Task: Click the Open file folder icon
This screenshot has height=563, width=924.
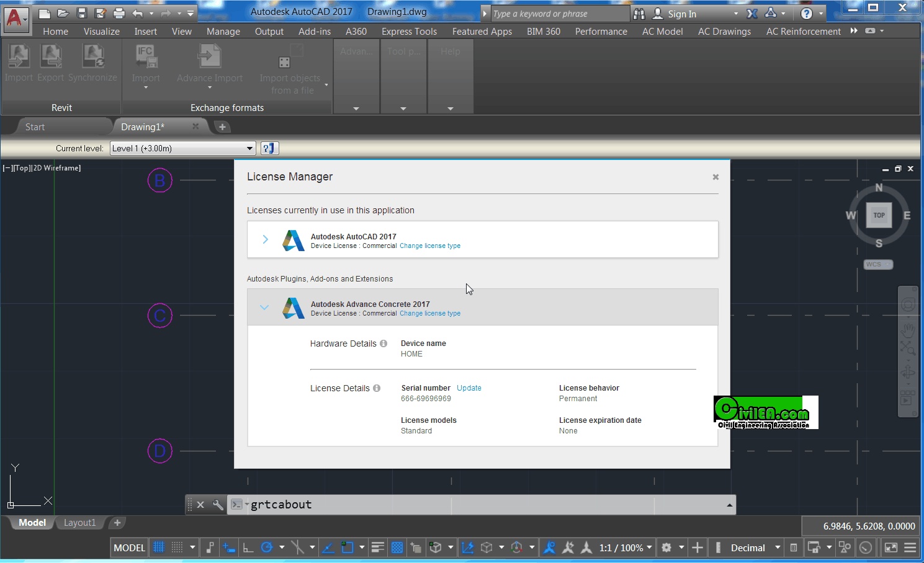Action: click(63, 13)
